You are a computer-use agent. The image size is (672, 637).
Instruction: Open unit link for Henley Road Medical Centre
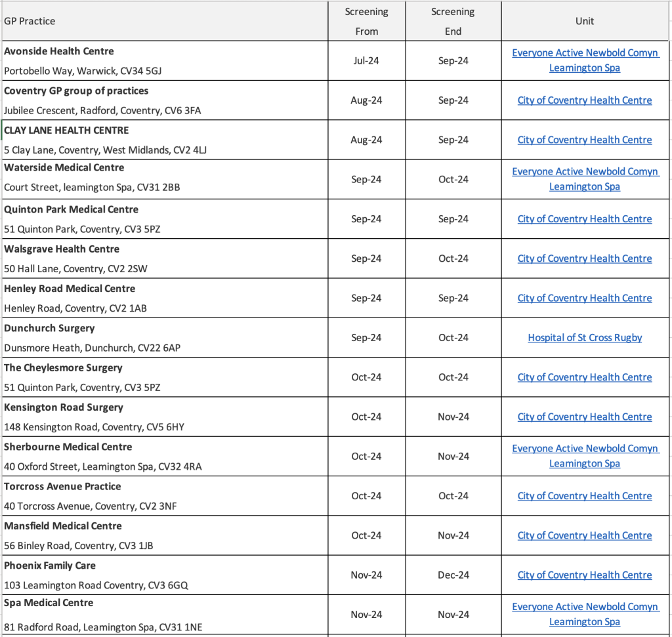pos(585,298)
